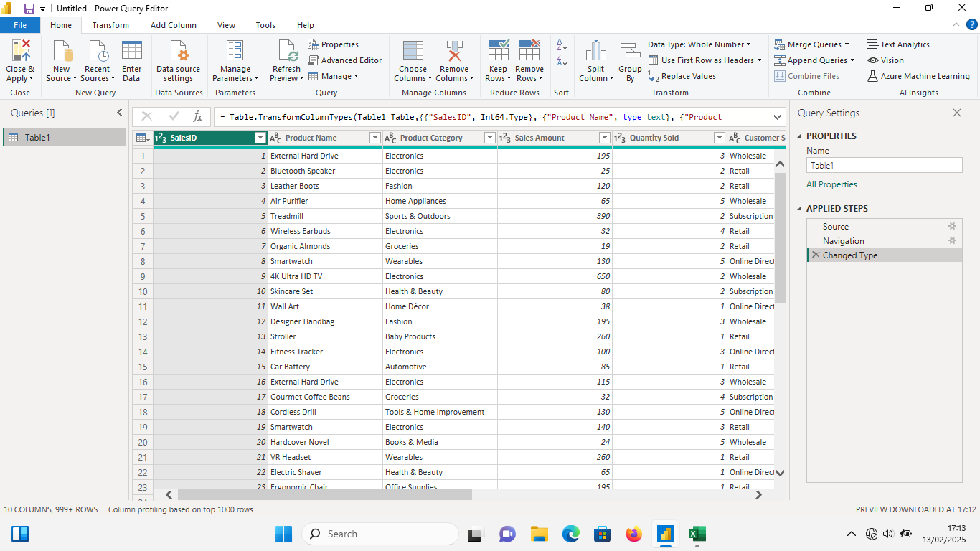Open the SalesID column filter dropdown
Viewport: 980px width, 551px height.
click(260, 138)
